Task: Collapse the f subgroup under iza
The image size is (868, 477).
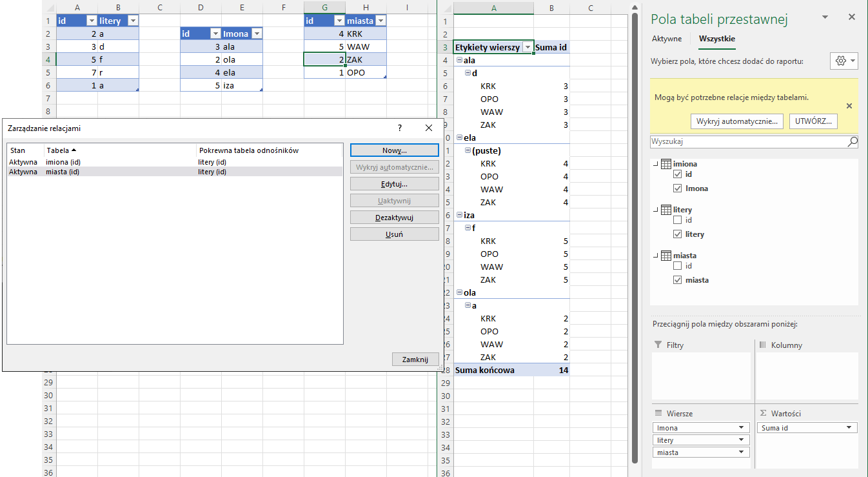Action: pos(468,228)
